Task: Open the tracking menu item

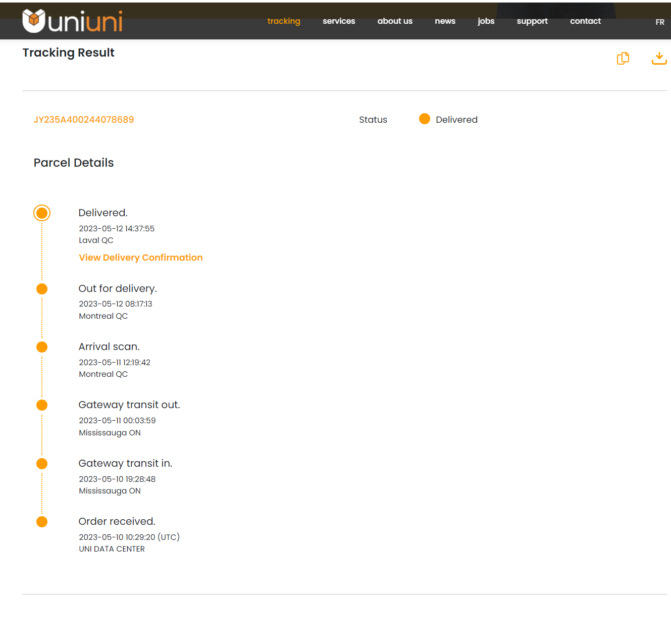Action: click(x=284, y=21)
